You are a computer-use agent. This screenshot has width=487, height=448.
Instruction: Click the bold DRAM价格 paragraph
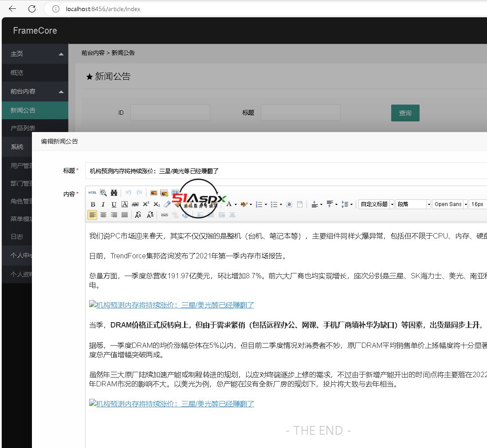pos(286,325)
